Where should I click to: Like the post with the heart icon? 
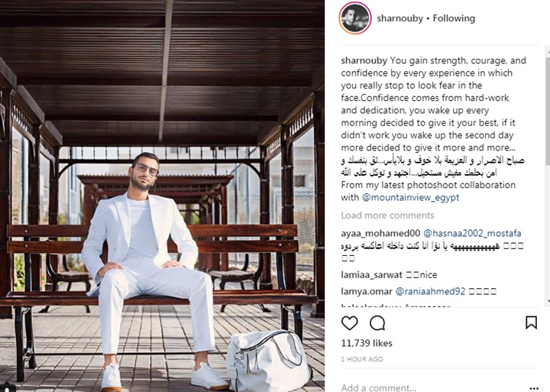pyautogui.click(x=349, y=323)
